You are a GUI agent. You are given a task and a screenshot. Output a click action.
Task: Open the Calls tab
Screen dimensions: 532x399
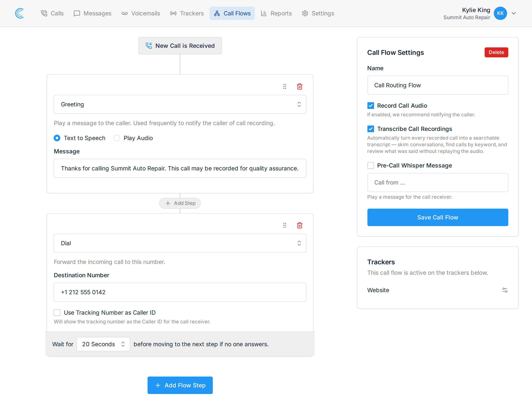[52, 13]
